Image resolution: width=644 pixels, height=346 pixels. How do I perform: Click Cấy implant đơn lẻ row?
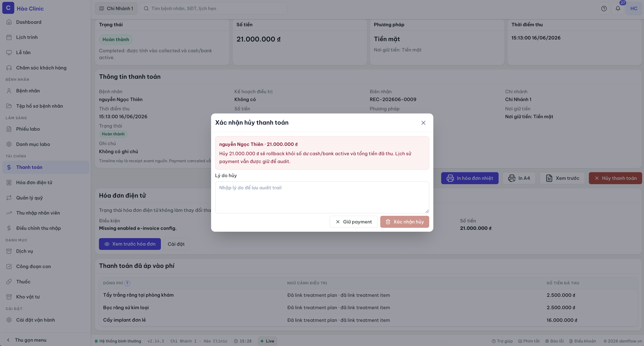(x=368, y=320)
